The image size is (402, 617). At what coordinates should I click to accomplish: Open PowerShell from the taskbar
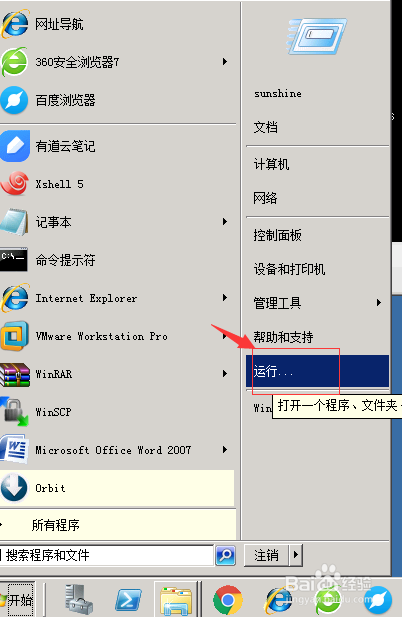[128, 601]
